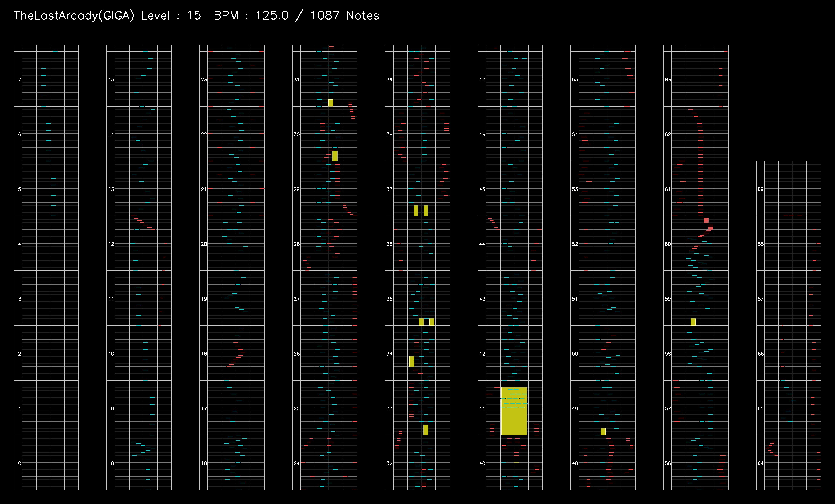Click measure number 39

[x=390, y=80]
